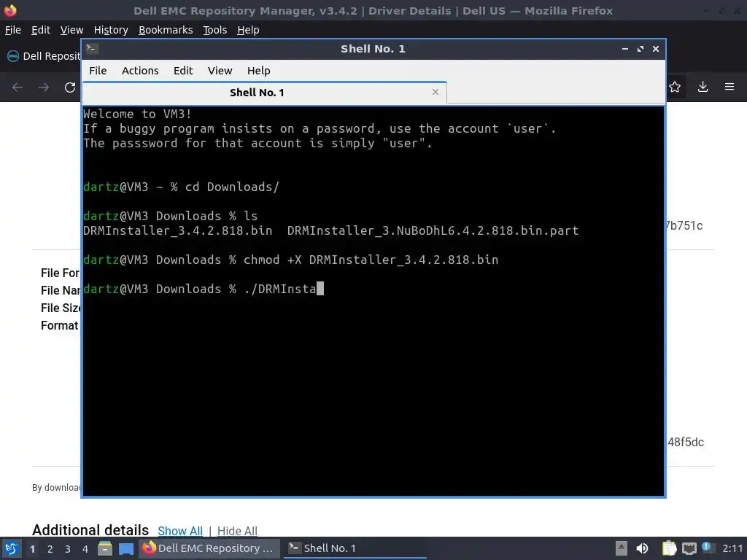This screenshot has width=747, height=560.
Task: Close the Shell No. 1 terminal tab
Action: [x=436, y=92]
